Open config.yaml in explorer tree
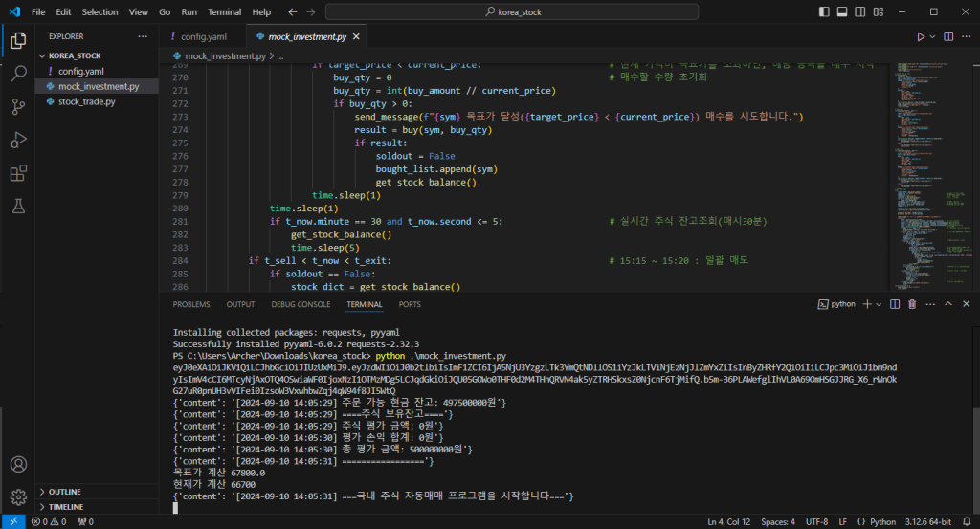 coord(97,71)
